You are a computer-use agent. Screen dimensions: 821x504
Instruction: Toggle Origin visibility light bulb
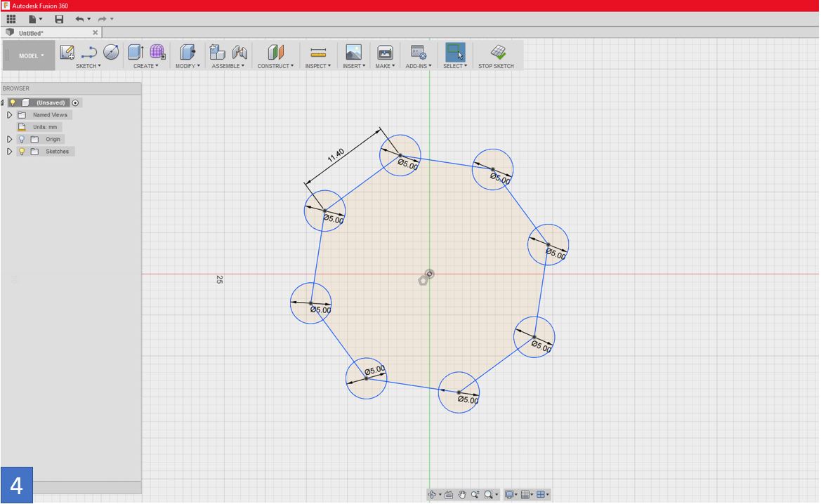pyautogui.click(x=22, y=139)
